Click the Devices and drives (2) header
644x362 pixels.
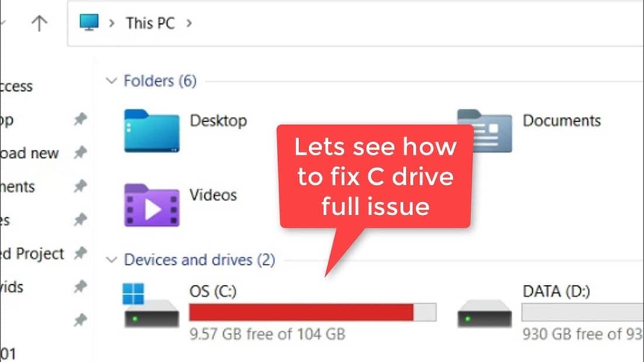click(200, 260)
